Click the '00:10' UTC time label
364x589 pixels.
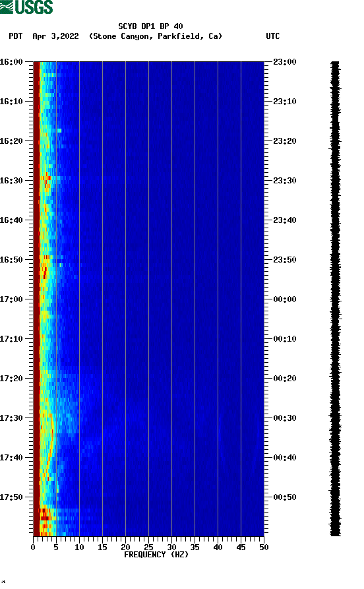(x=285, y=339)
